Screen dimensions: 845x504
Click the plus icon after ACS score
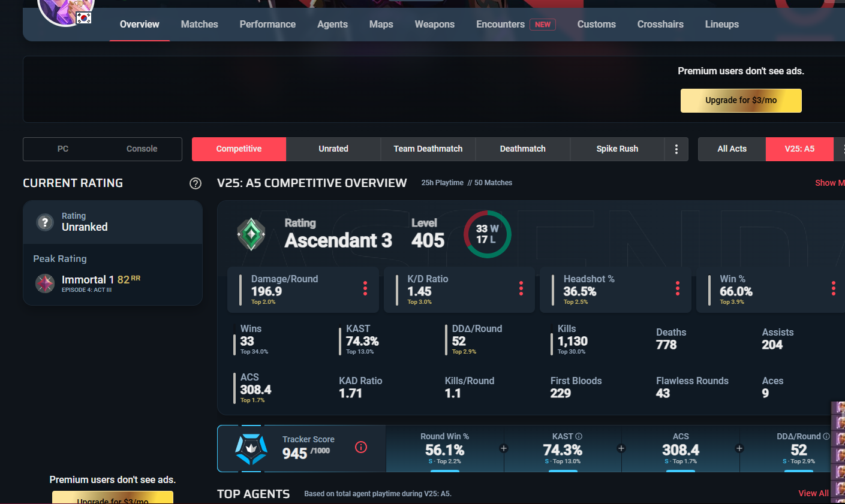[739, 448]
